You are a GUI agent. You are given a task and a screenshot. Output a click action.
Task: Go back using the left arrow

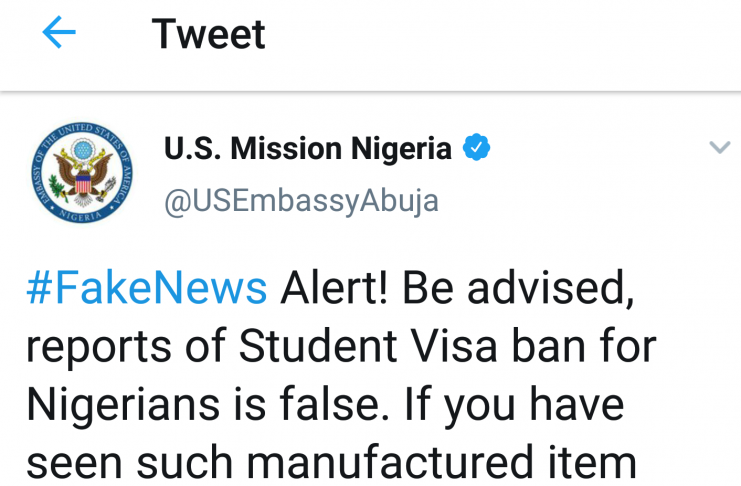[59, 34]
